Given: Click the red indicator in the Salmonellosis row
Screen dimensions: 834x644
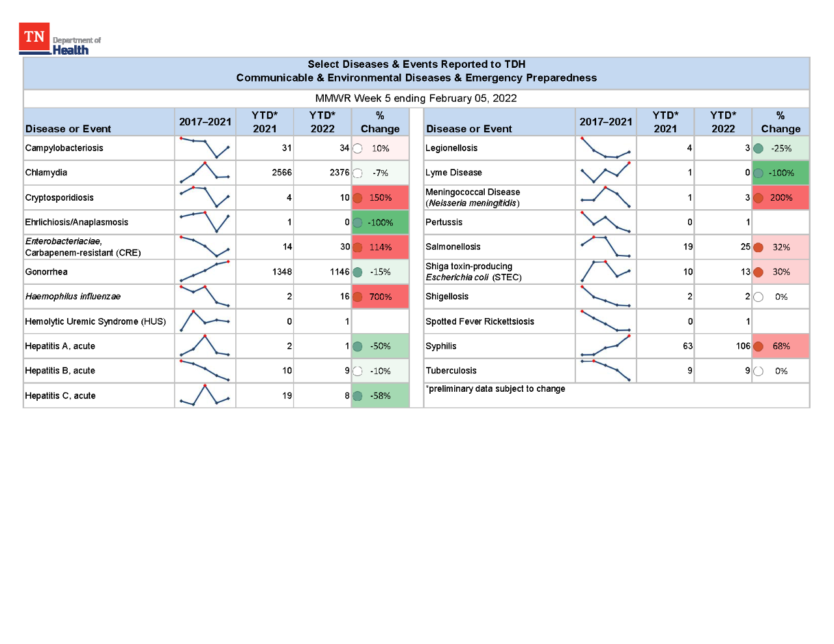Looking at the screenshot, I should coord(758,247).
